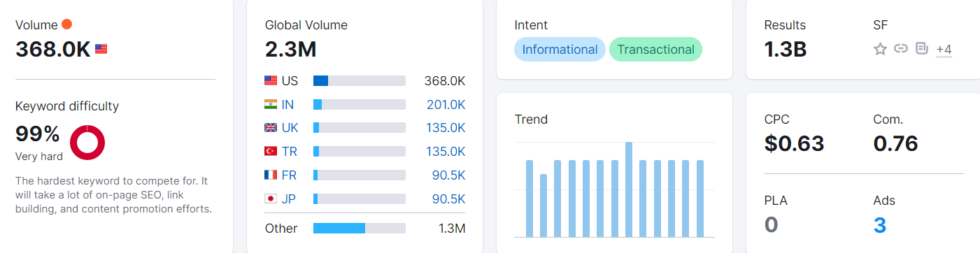Expand the +4 more SERP features
The width and height of the screenshot is (980, 253).
944,50
